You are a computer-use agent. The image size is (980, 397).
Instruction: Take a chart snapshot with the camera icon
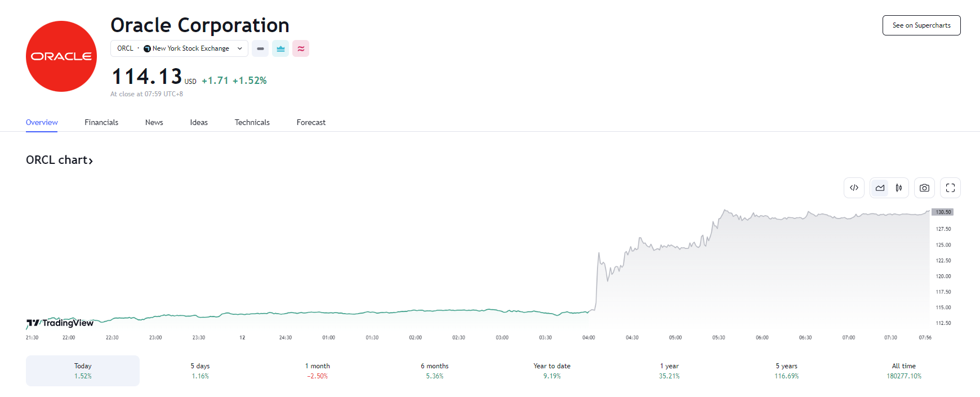pos(924,188)
